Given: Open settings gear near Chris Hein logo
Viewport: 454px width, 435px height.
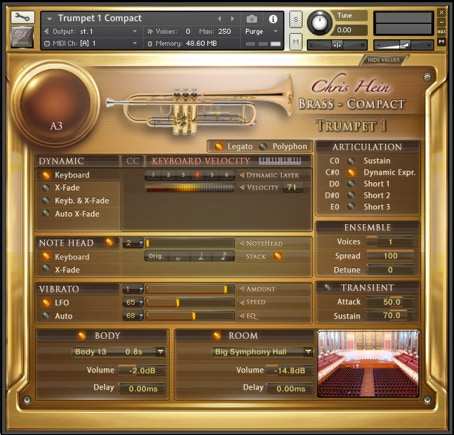Looking at the screenshot, I should pyautogui.click(x=427, y=77).
